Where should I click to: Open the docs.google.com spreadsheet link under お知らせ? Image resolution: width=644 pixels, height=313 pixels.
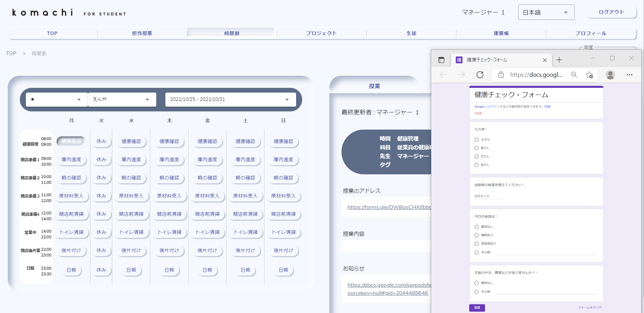pyautogui.click(x=389, y=289)
